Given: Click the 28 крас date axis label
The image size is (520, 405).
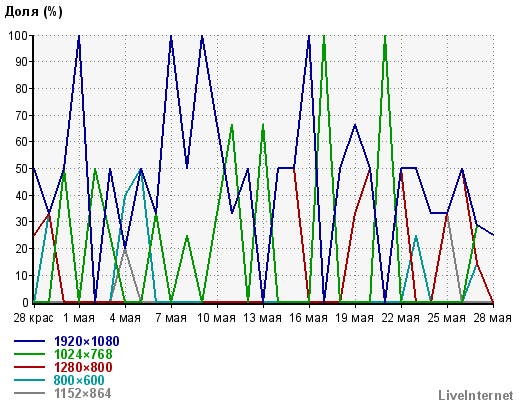Looking at the screenshot, I should point(33,318).
